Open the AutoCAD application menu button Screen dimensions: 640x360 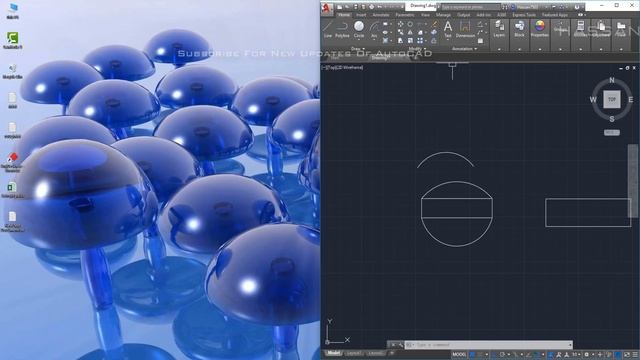pos(327,9)
